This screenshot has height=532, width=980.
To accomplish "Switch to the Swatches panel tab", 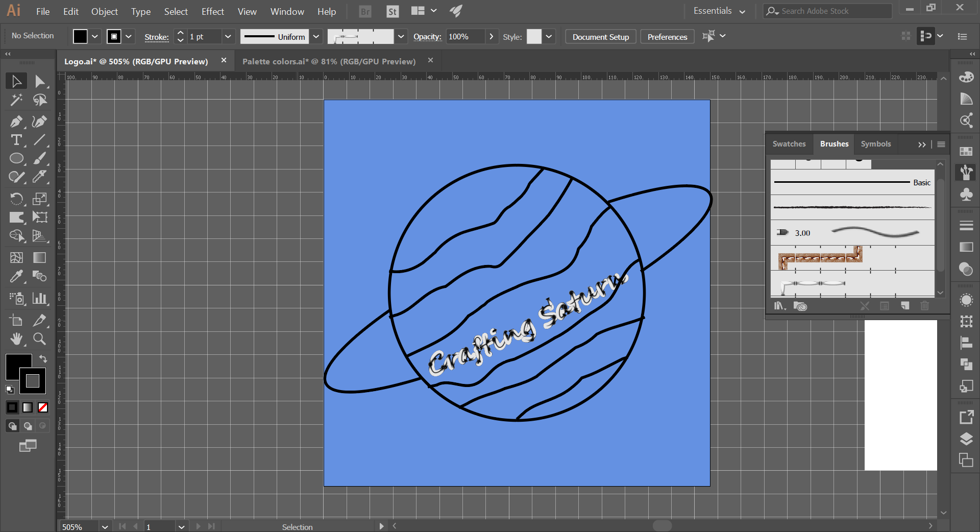I will 789,144.
